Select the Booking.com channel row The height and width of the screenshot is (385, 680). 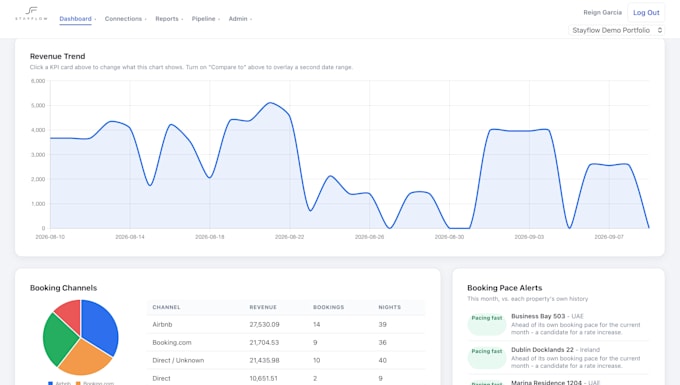pos(286,343)
